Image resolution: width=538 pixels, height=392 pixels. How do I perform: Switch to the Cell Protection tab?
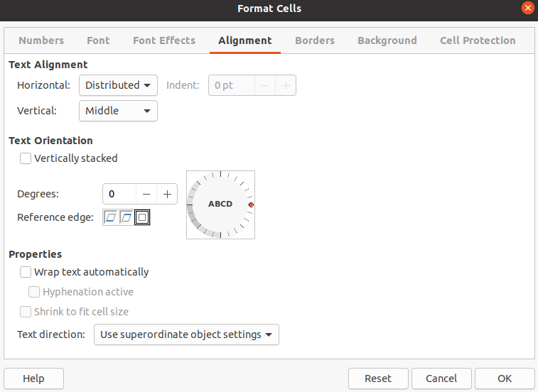click(478, 40)
